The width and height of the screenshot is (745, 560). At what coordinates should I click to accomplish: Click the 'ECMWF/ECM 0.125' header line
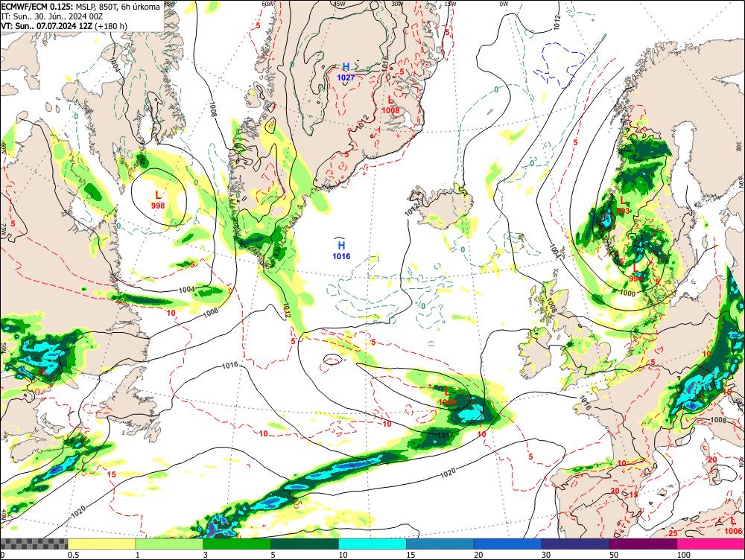pyautogui.click(x=80, y=7)
